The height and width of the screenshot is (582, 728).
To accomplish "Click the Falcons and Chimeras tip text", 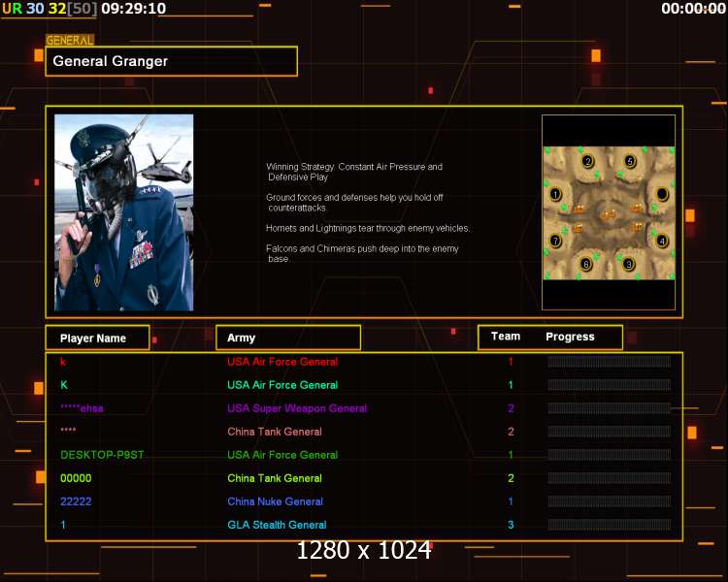I will (362, 253).
